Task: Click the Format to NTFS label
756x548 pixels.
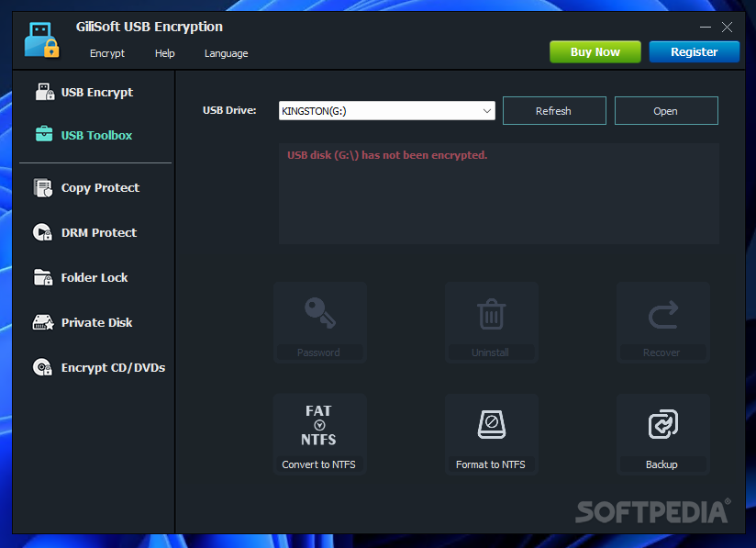Action: [490, 464]
